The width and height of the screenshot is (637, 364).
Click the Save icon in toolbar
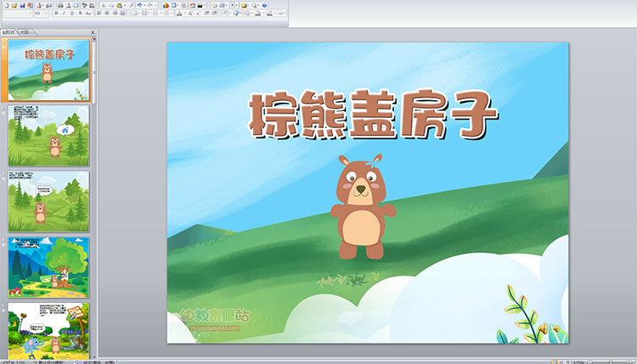click(x=22, y=5)
